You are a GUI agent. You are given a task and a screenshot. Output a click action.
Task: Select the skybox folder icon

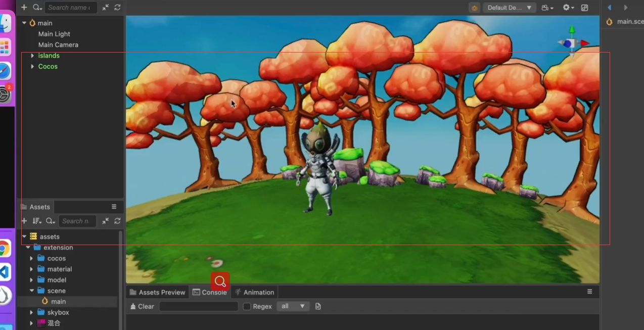[41, 312]
